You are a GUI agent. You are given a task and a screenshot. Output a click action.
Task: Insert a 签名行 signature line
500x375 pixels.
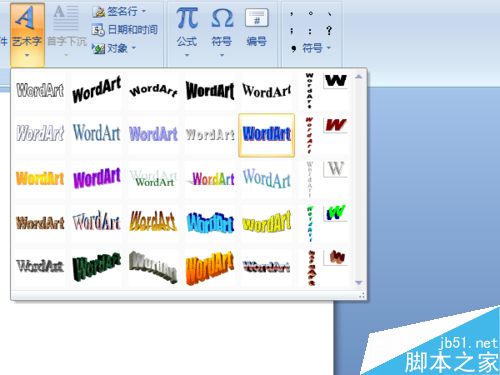tap(115, 12)
